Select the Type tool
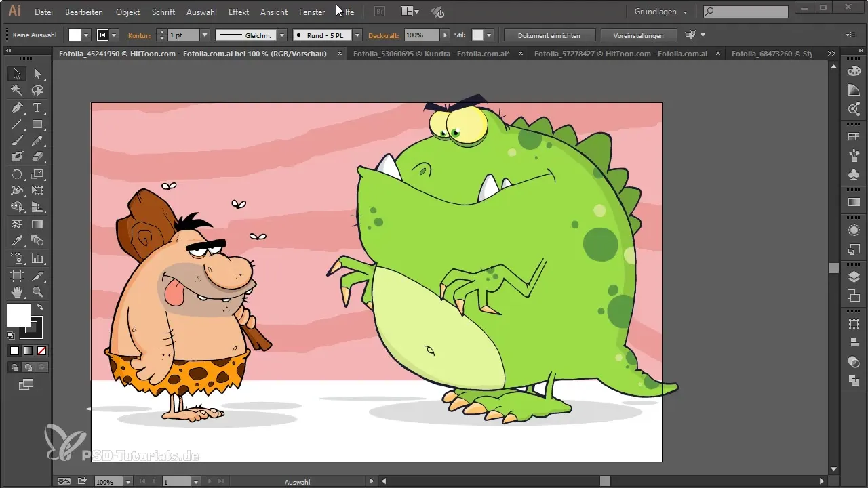Screen dimensions: 868x488 click(x=37, y=108)
